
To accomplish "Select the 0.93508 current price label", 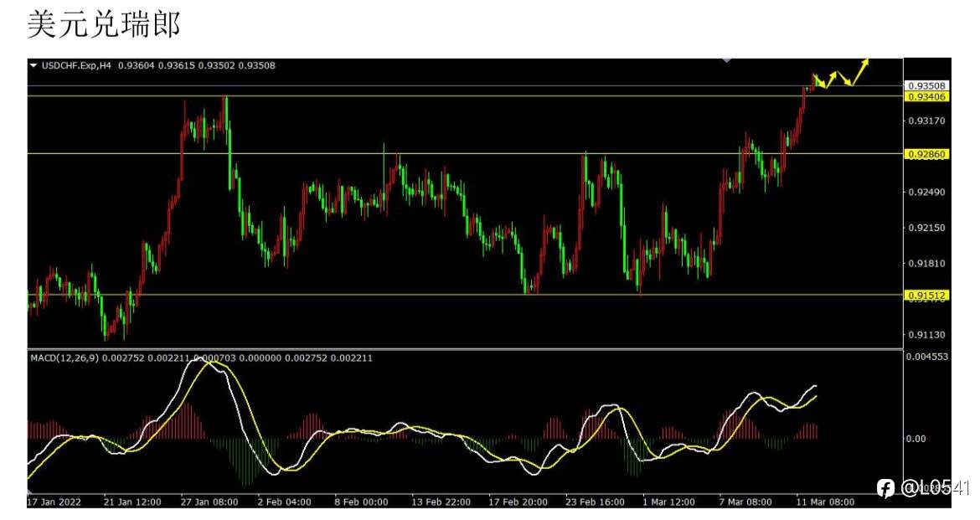I will tap(926, 85).
